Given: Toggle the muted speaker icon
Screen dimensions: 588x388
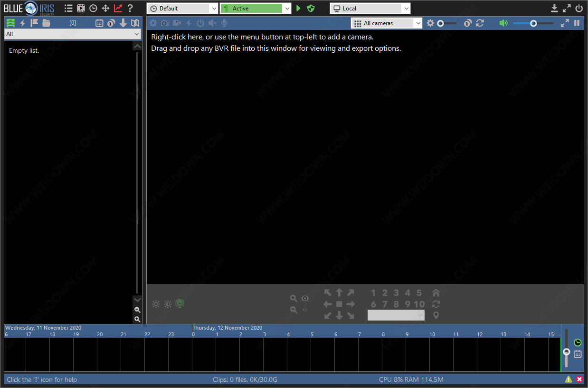Looking at the screenshot, I should click(212, 23).
